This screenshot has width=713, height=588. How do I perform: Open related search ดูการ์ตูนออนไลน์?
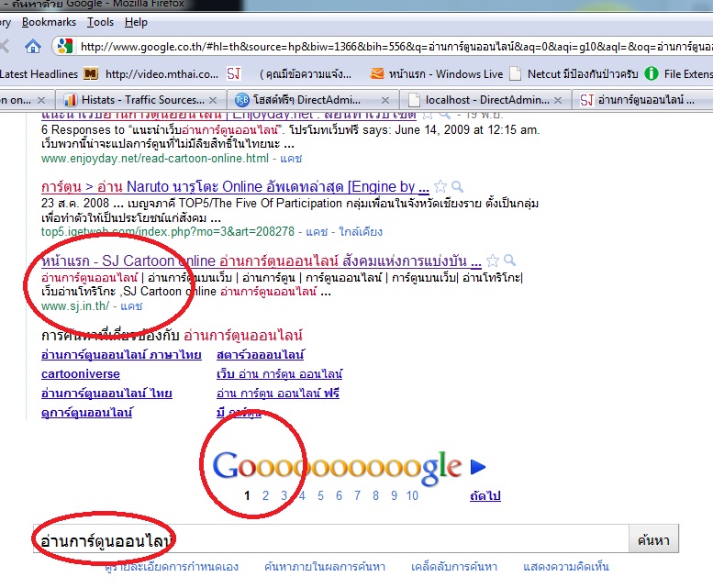click(x=86, y=413)
